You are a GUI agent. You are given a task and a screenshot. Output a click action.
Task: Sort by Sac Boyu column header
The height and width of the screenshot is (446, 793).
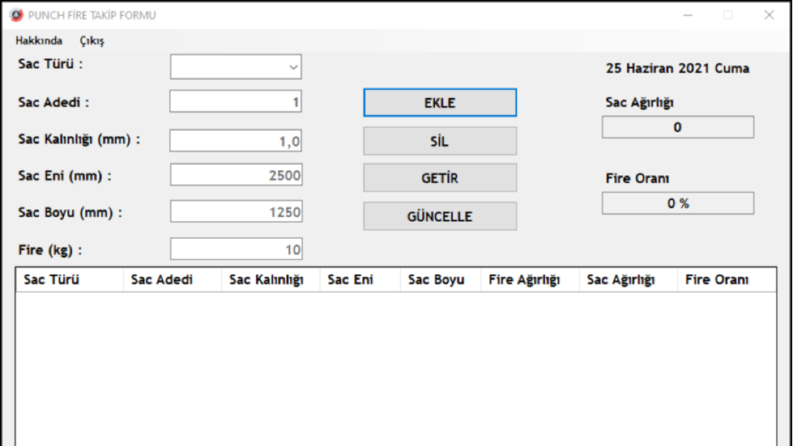(440, 280)
